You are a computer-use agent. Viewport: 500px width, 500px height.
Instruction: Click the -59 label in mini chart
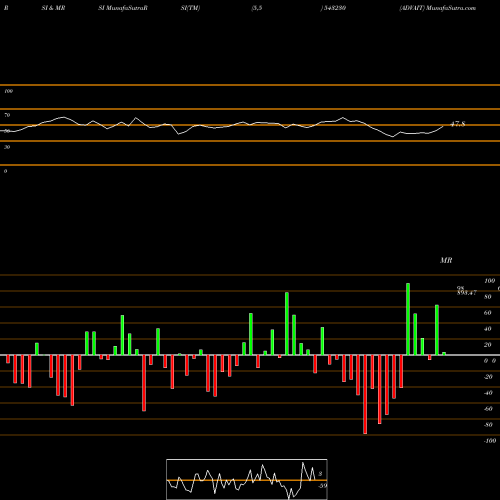pos(322,486)
